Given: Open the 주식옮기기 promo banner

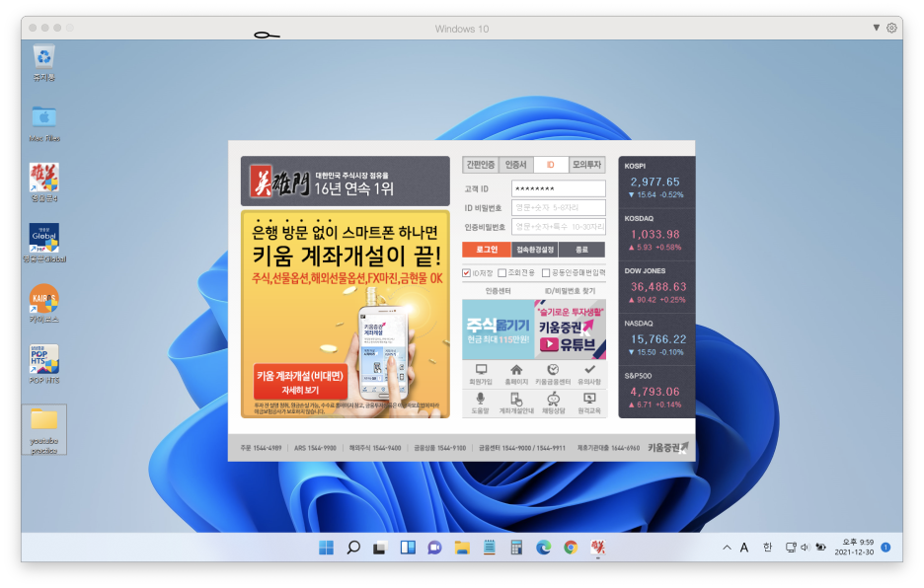Looking at the screenshot, I should coord(498,330).
